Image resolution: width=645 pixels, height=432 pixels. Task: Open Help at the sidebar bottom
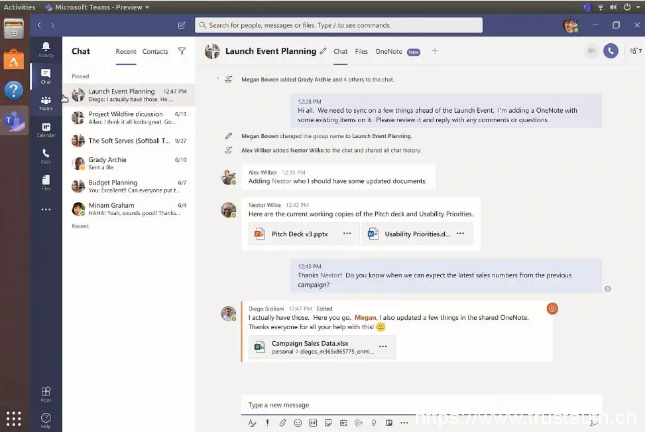pyautogui.click(x=46, y=420)
